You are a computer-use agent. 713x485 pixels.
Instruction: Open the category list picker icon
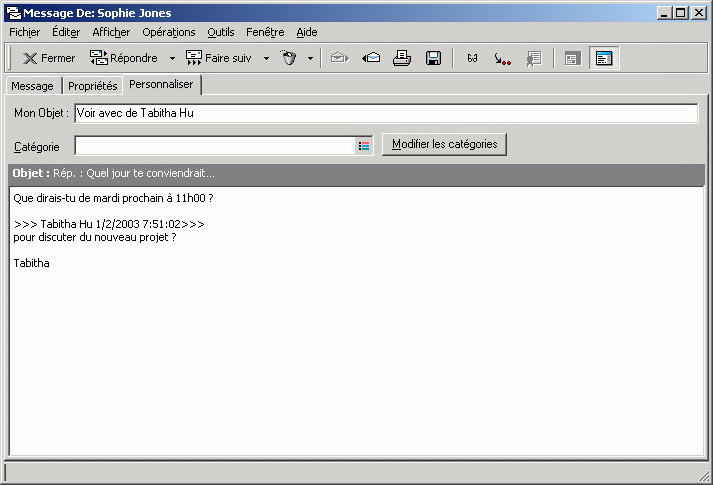pyautogui.click(x=364, y=146)
